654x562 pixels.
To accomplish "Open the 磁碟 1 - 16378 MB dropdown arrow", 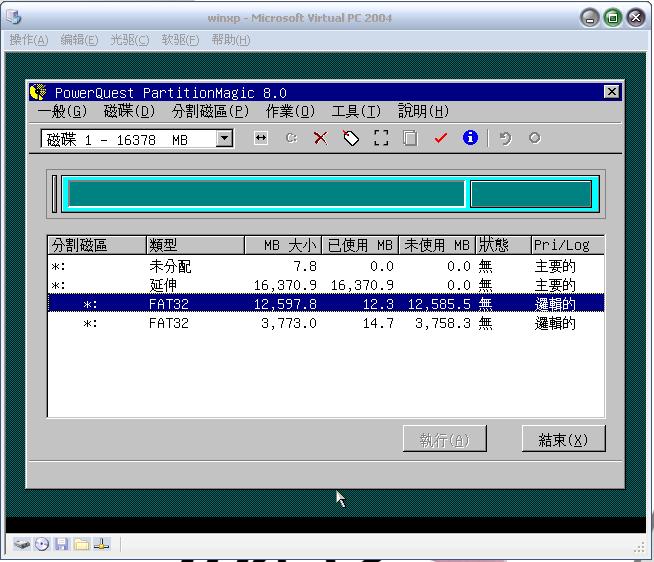I will tap(224, 139).
